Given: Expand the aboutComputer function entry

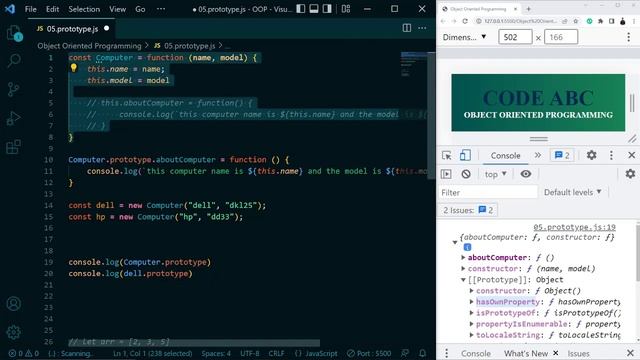Looking at the screenshot, I should coord(463,258).
